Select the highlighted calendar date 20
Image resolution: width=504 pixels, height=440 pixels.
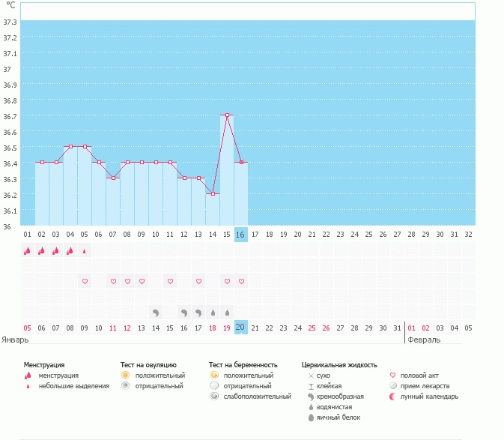[x=240, y=328]
